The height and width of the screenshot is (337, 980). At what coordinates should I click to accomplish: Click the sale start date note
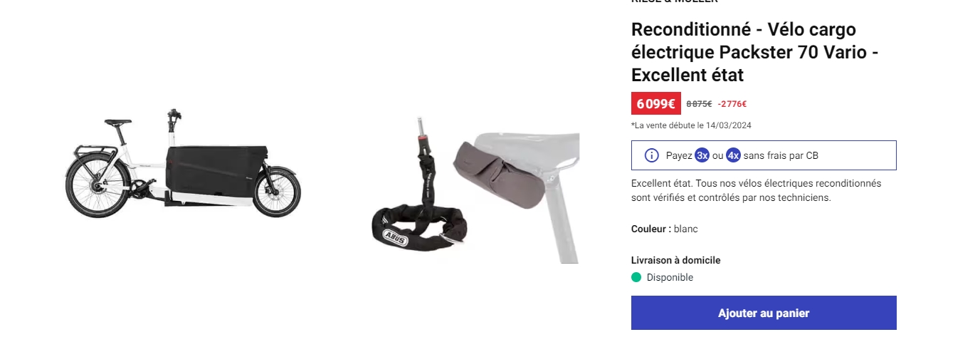pyautogui.click(x=691, y=125)
